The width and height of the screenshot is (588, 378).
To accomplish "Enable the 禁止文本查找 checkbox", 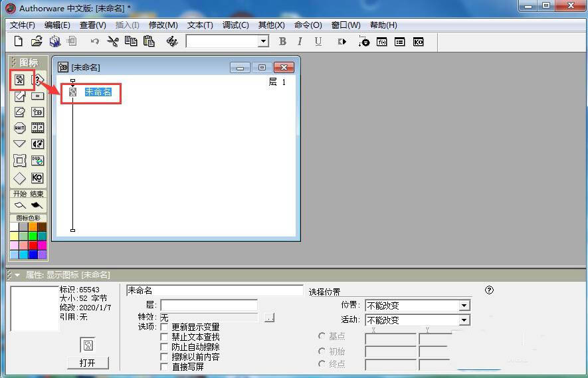I will pos(164,337).
